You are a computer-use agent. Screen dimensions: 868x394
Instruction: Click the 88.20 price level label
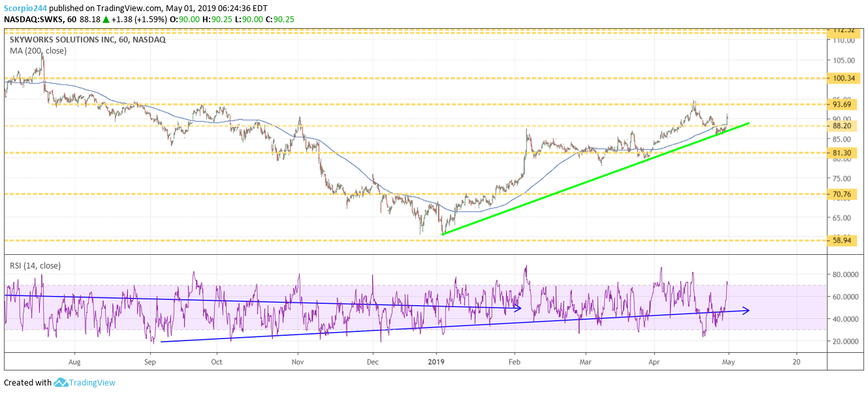842,126
